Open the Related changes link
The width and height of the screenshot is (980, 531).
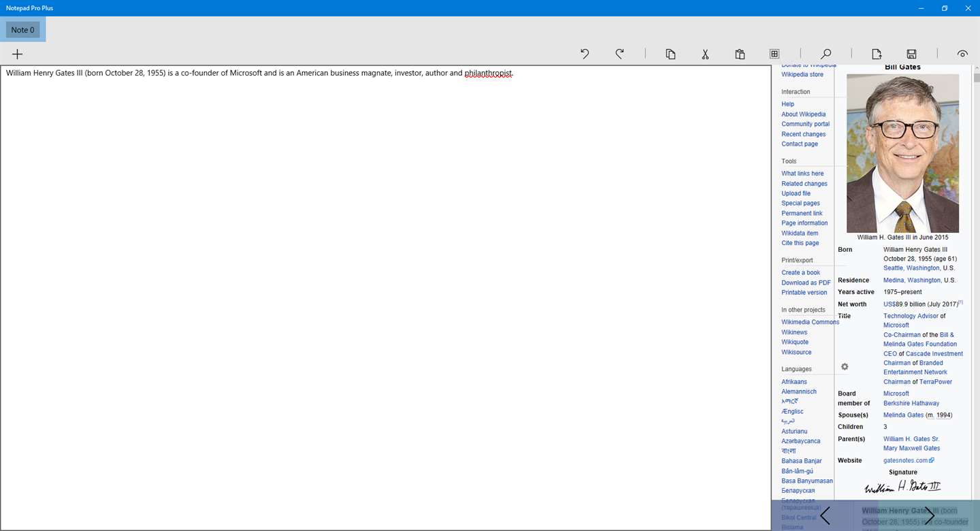click(804, 184)
